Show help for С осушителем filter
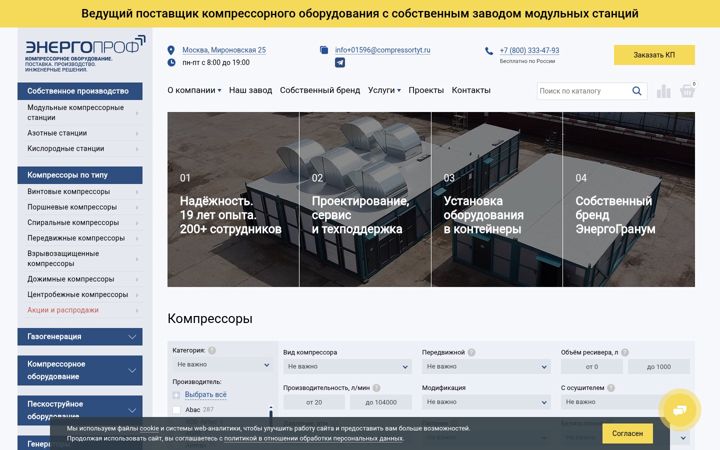The height and width of the screenshot is (450, 720). coord(611,388)
